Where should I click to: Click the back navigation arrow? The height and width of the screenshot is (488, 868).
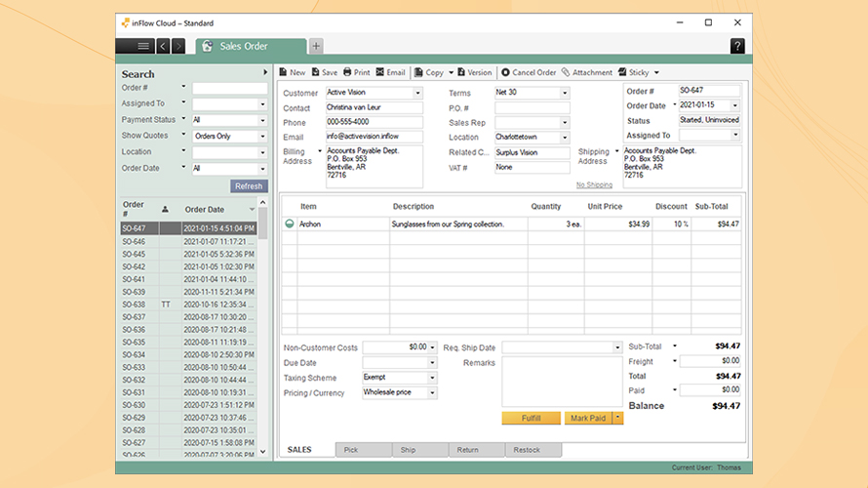click(163, 46)
